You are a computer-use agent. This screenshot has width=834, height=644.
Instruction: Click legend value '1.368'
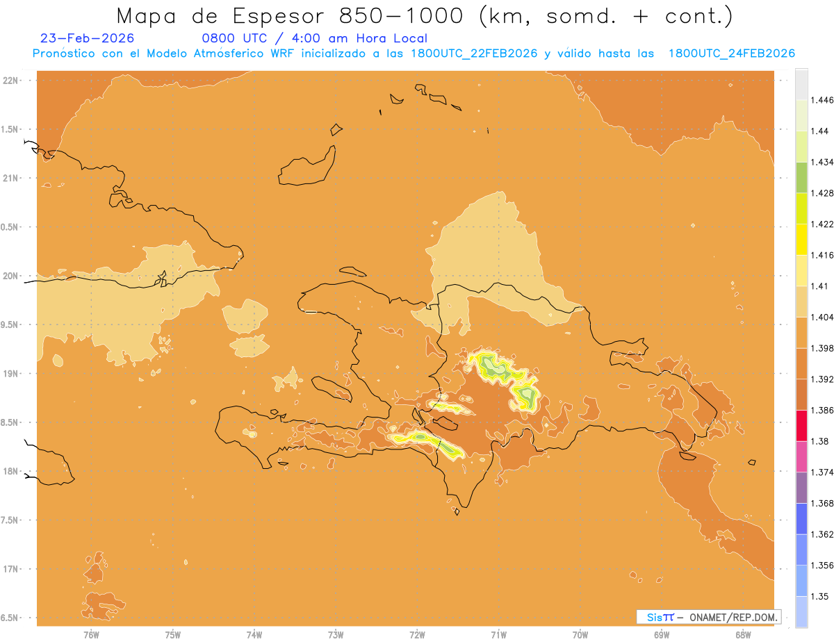pos(821,504)
